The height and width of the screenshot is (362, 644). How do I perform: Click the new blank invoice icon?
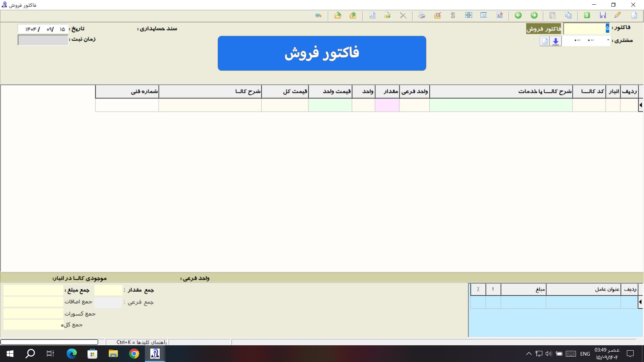point(634,15)
